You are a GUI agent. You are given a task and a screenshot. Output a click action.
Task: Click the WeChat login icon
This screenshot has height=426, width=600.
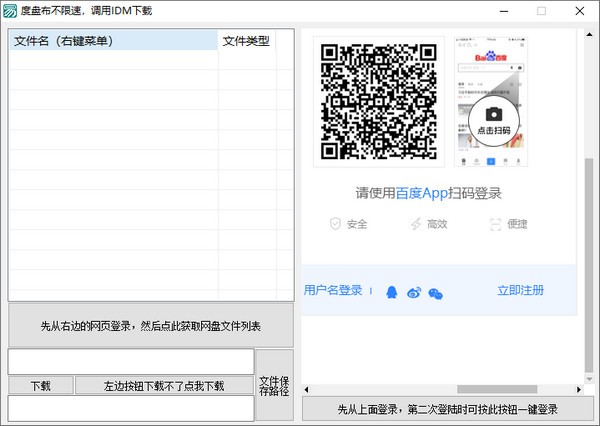[x=435, y=293]
